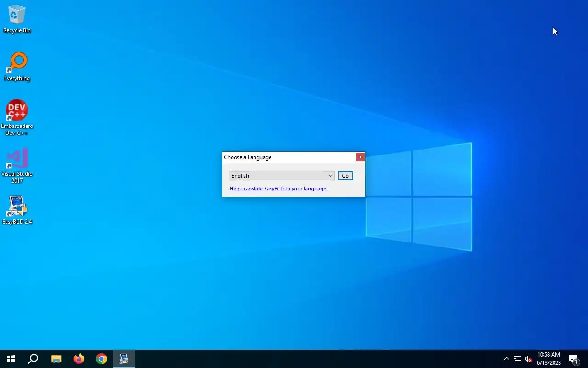Viewport: 588px width, 368px height.
Task: Open the Windows Start menu
Action: coord(11,359)
